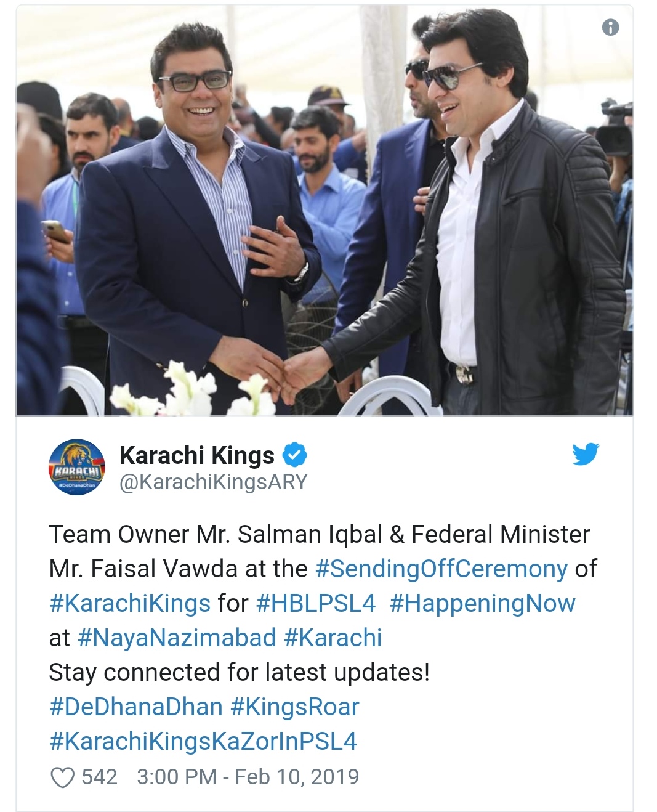Click the verified badge checkmark

click(294, 455)
